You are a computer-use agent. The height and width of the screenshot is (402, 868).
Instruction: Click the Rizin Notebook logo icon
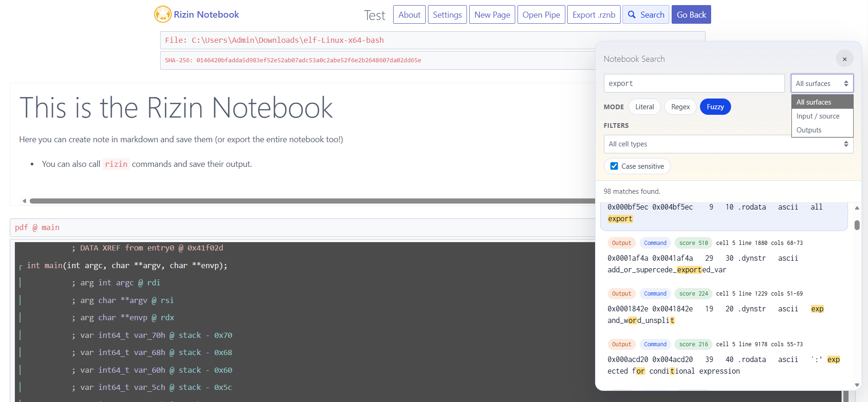coord(162,14)
